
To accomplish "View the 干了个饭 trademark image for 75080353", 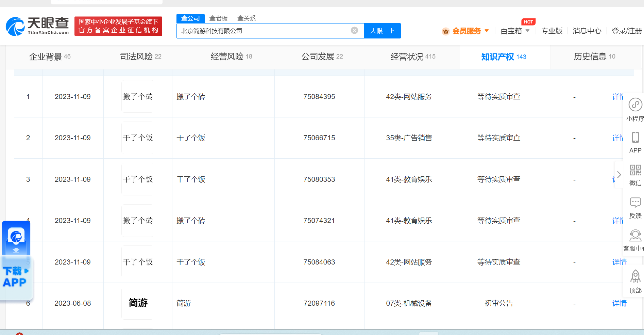I will tap(138, 179).
